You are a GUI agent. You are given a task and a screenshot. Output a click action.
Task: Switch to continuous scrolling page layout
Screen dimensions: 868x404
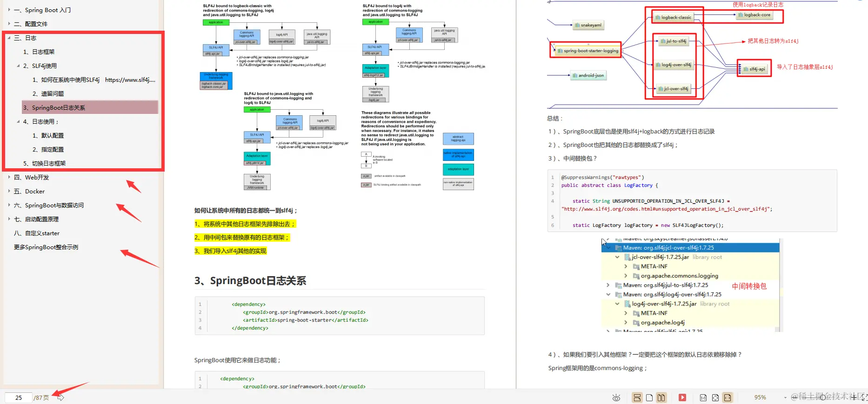637,398
